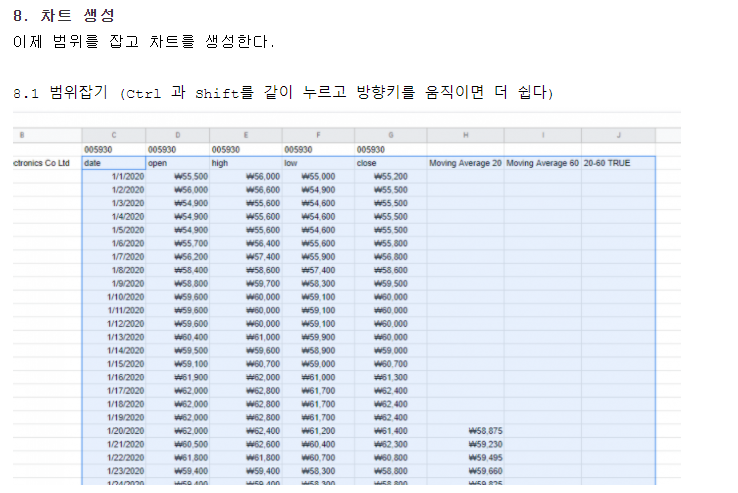Click the column D header
Screen dimensions: 738x493
(177, 134)
